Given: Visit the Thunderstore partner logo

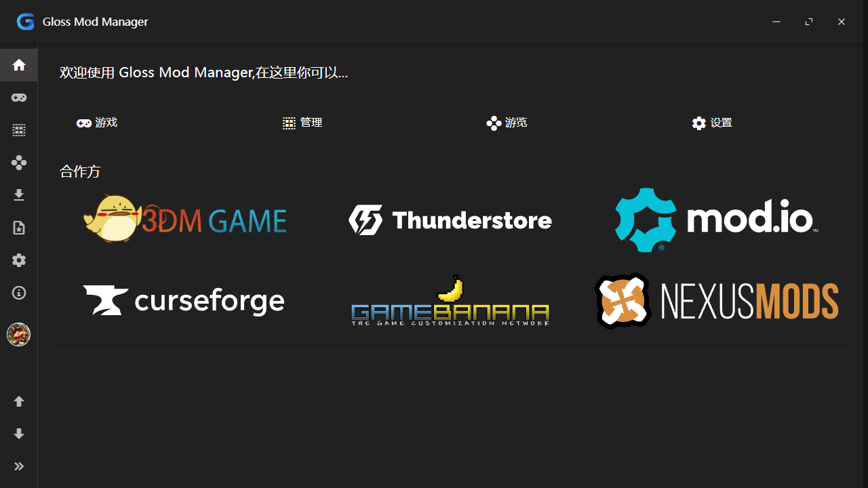Looking at the screenshot, I should 450,220.
